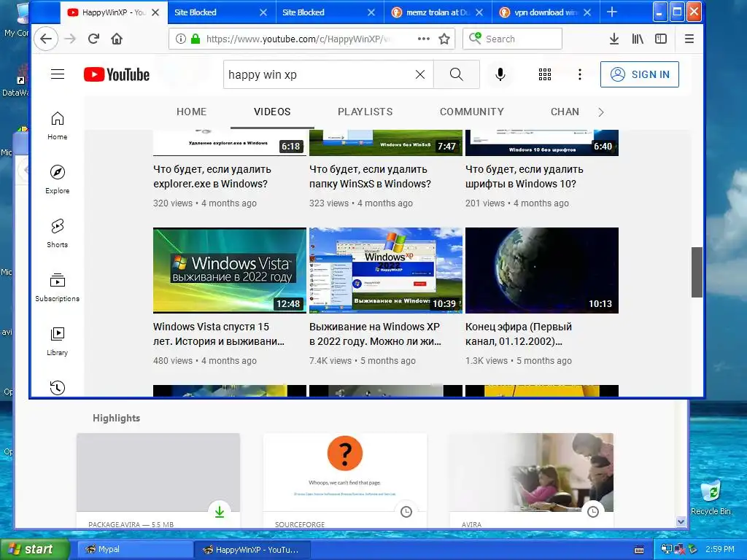This screenshot has height=560, width=747.
Task: Start voice search with the microphone icon
Action: 500,74
